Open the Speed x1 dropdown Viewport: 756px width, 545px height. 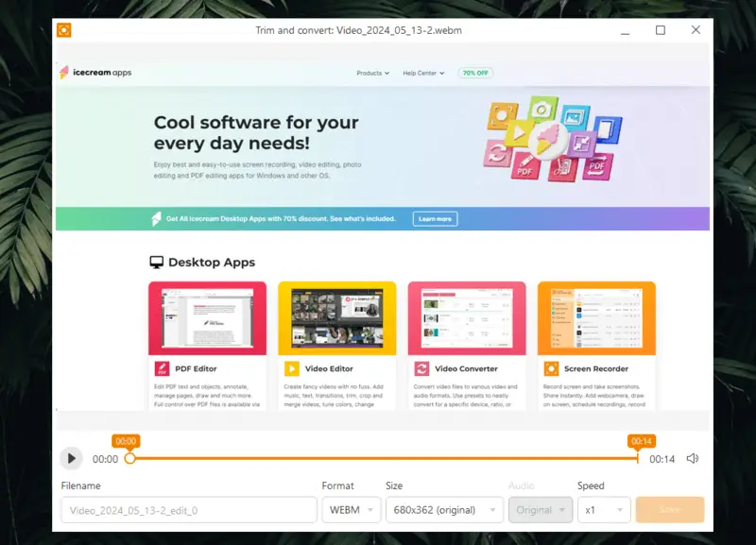604,510
